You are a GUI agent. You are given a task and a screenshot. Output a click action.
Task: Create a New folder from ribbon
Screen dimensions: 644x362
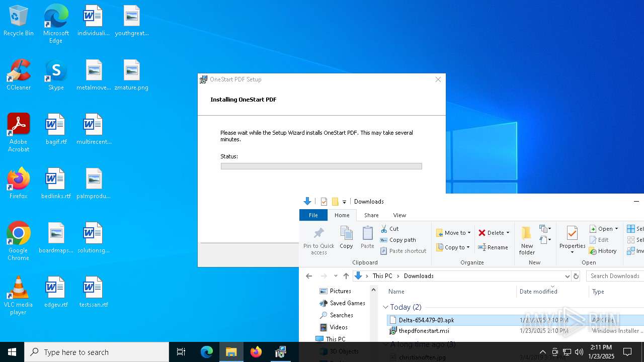click(x=527, y=240)
